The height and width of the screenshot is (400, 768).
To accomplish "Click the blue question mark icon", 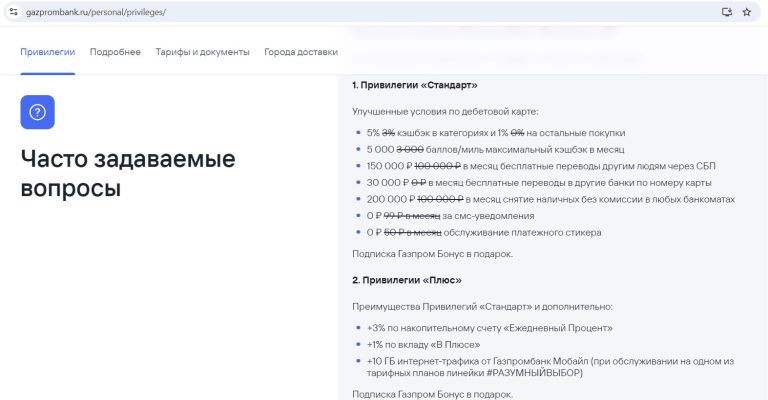I will coord(37,112).
